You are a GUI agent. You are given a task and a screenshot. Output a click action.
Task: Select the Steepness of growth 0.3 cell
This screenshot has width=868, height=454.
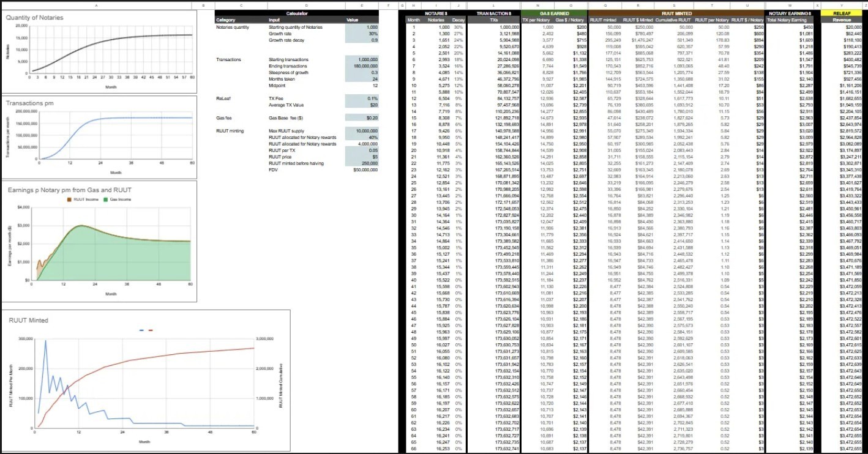(362, 72)
